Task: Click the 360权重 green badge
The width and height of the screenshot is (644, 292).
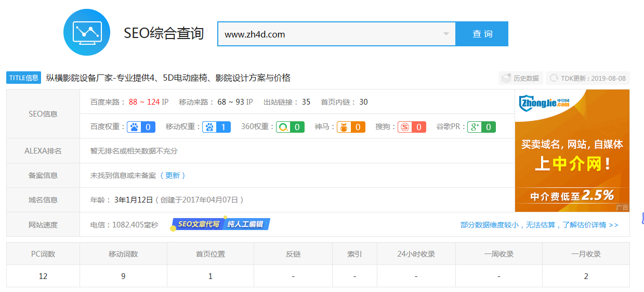Action: pos(290,126)
